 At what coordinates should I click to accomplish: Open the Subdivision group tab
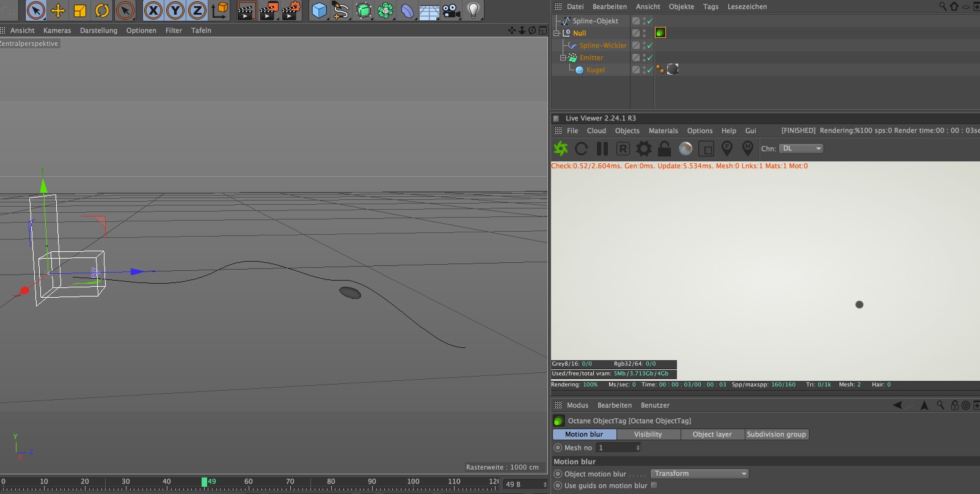(776, 434)
